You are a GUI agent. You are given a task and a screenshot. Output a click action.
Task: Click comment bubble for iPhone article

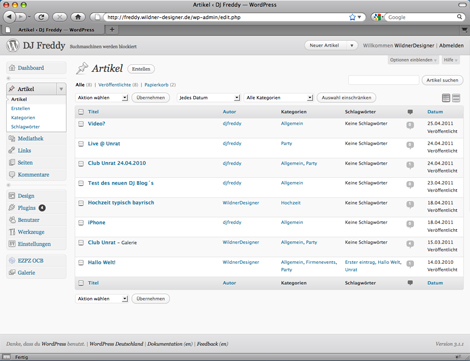click(410, 224)
